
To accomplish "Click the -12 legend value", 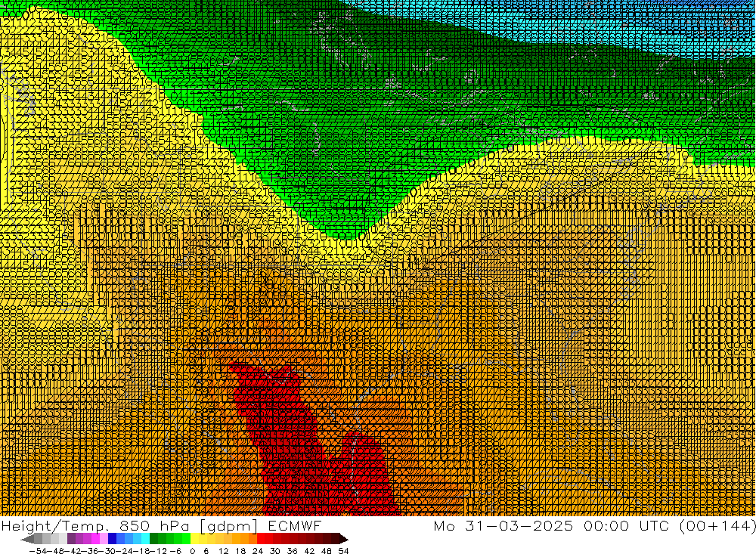I will click(158, 551).
